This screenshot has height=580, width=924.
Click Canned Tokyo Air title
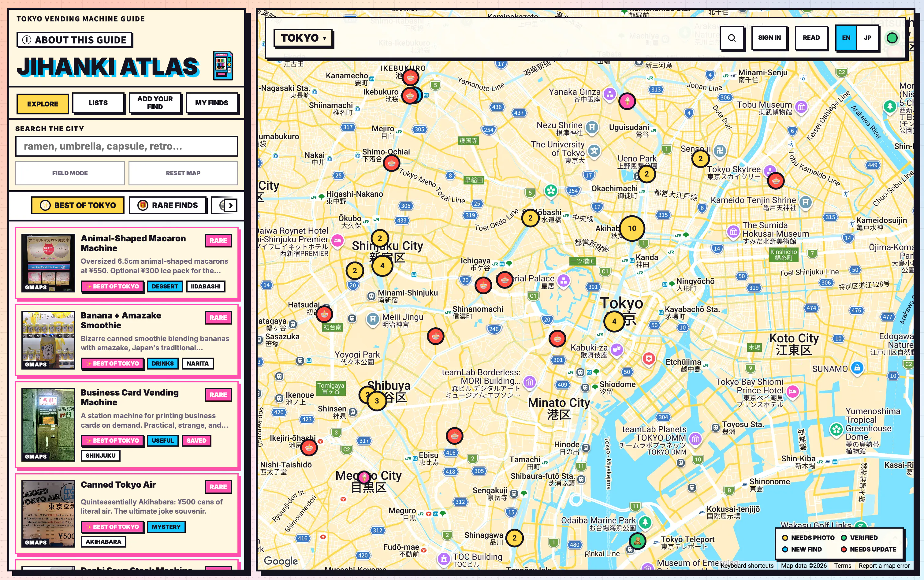pos(118,485)
